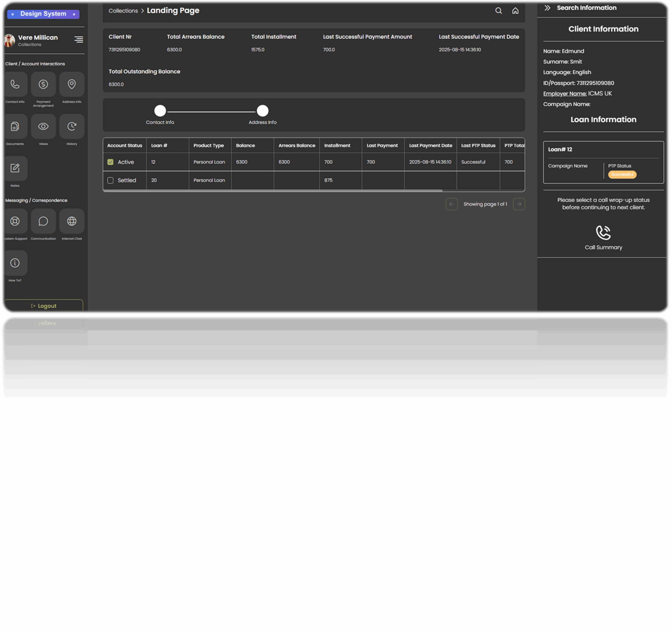672x631 pixels.
Task: Open System Support lifebuoy icon
Action: point(15,221)
